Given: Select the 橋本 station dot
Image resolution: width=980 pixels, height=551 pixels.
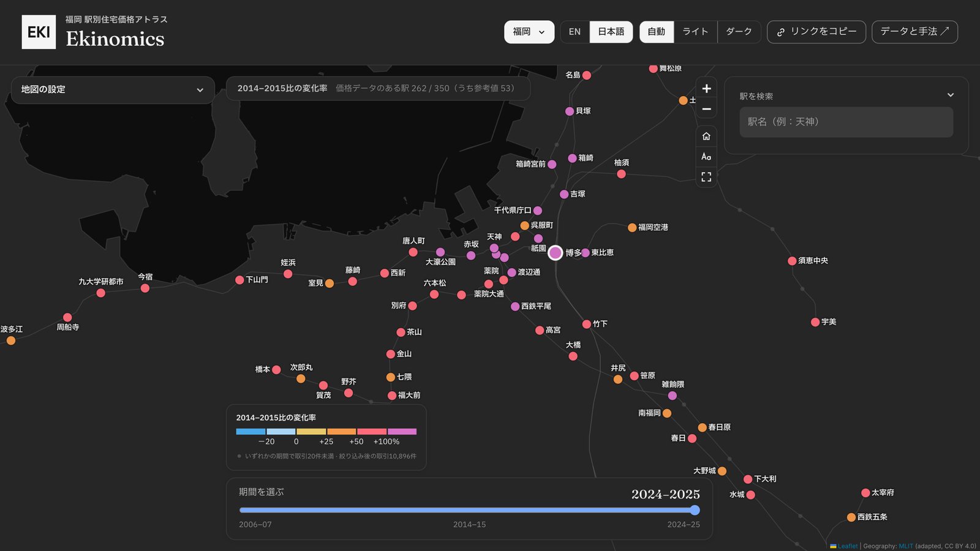Looking at the screenshot, I should (276, 370).
